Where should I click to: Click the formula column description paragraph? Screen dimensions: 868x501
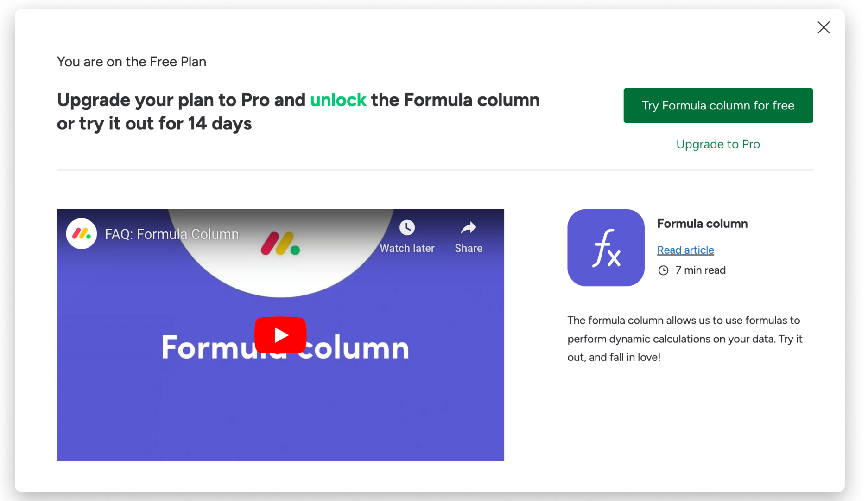tap(685, 339)
